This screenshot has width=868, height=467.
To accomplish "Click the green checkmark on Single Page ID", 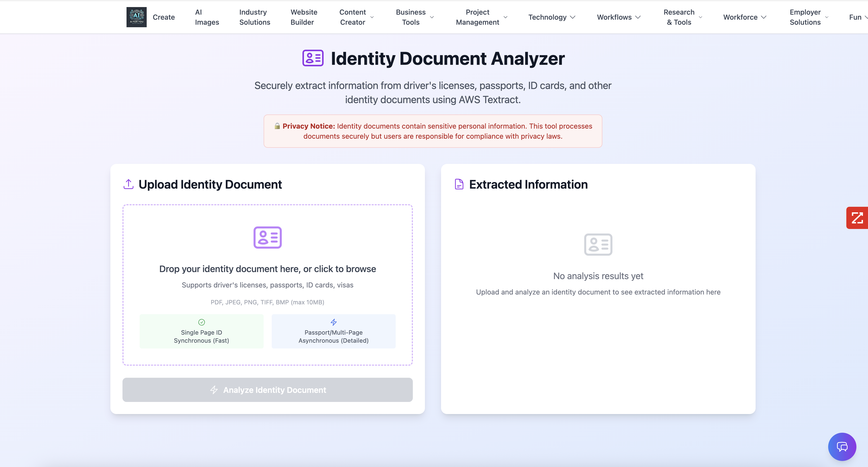I will click(x=202, y=322).
